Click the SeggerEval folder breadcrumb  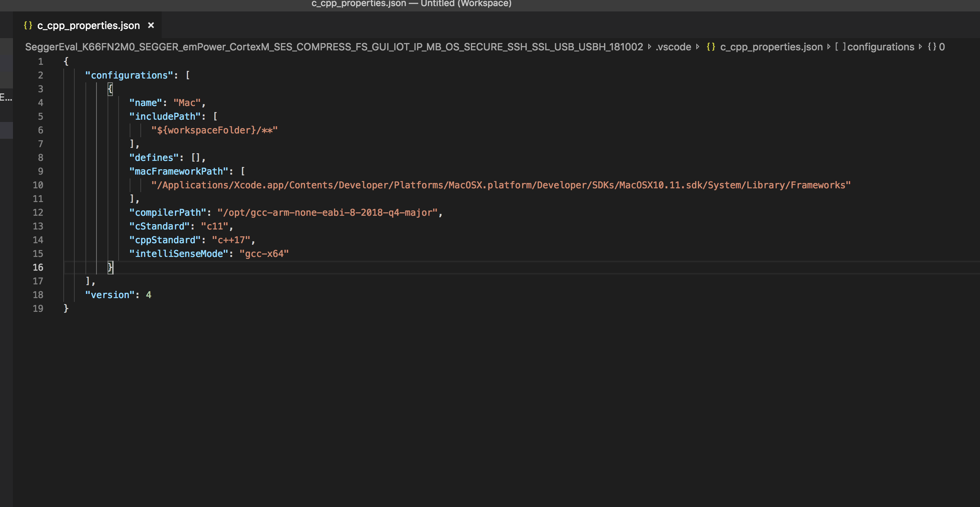(x=334, y=47)
